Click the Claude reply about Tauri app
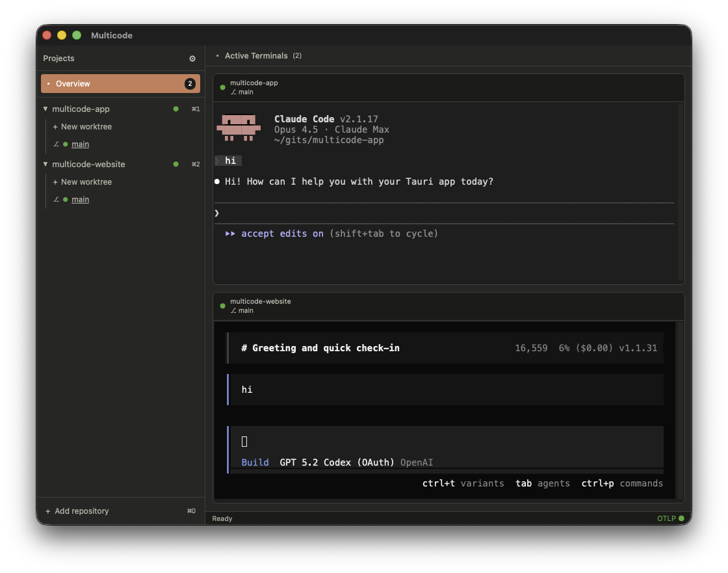This screenshot has width=728, height=573. tap(359, 181)
